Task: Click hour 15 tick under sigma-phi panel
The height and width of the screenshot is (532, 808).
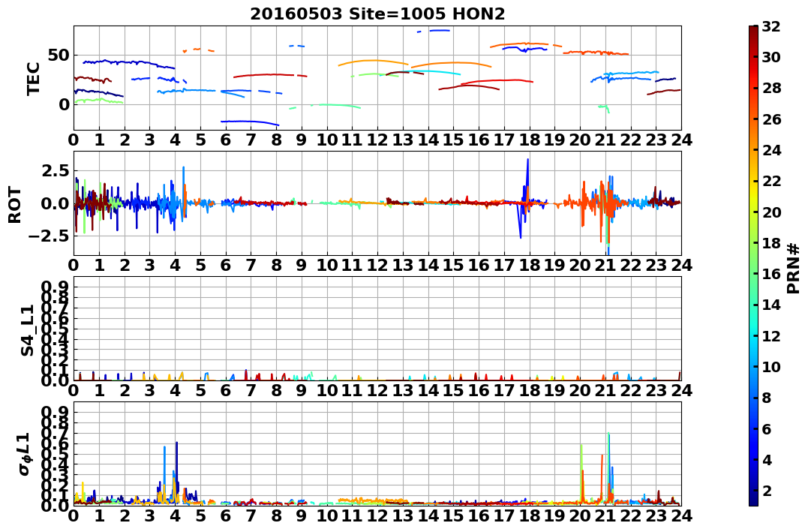Action: pos(453,515)
